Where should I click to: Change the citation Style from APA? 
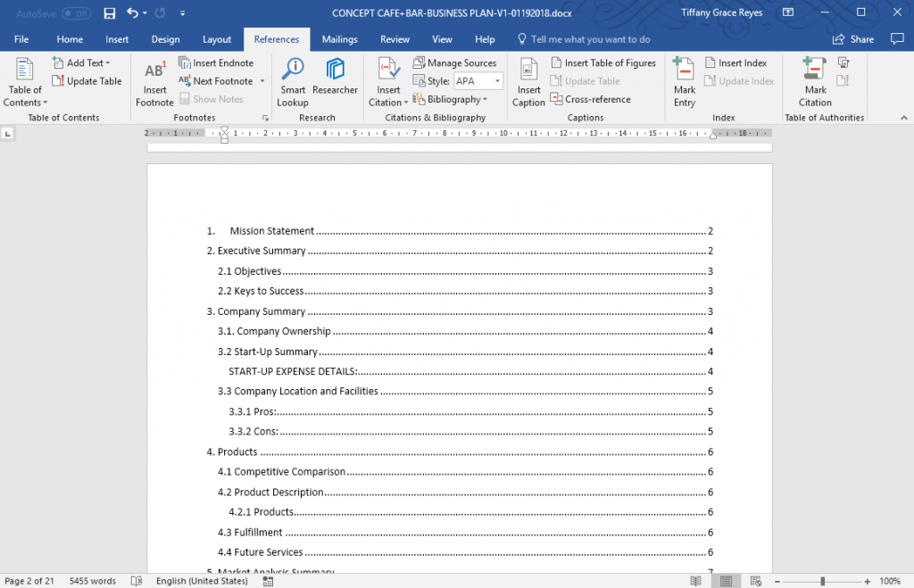[x=478, y=80]
